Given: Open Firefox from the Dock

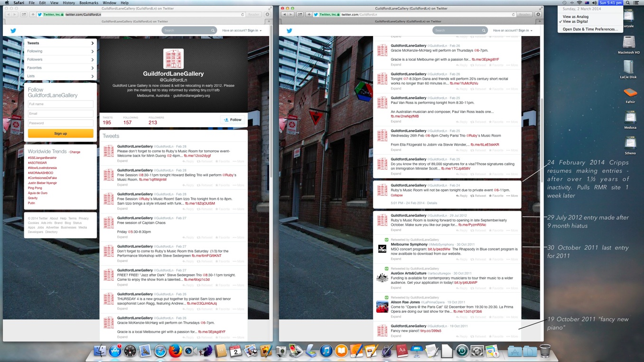Looking at the screenshot, I should coord(175,351).
